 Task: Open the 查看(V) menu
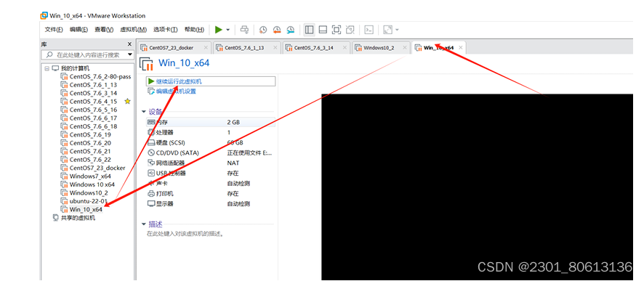[104, 30]
